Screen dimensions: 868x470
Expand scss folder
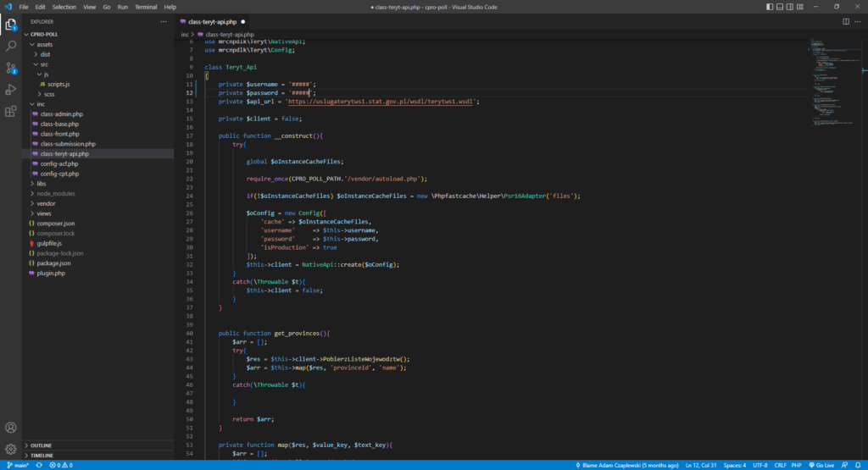98,94
